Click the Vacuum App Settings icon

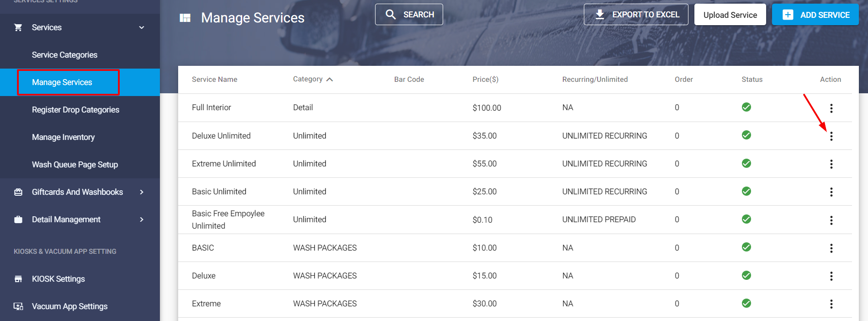click(18, 306)
